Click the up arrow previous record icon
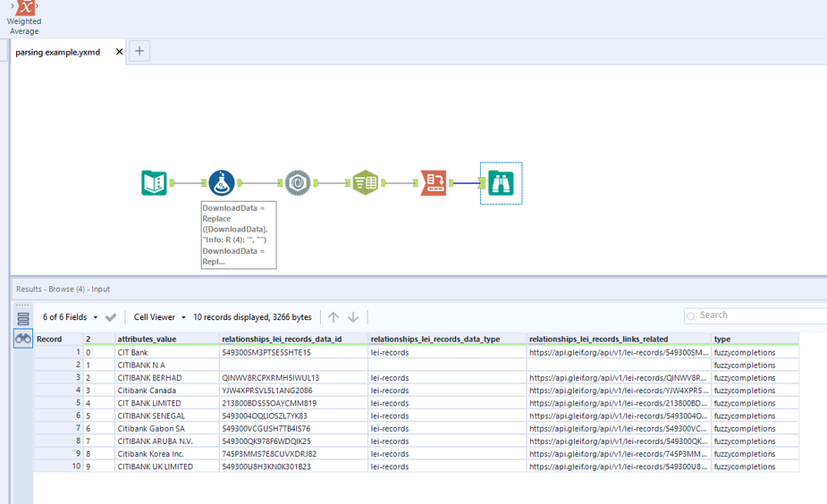 tap(333, 317)
